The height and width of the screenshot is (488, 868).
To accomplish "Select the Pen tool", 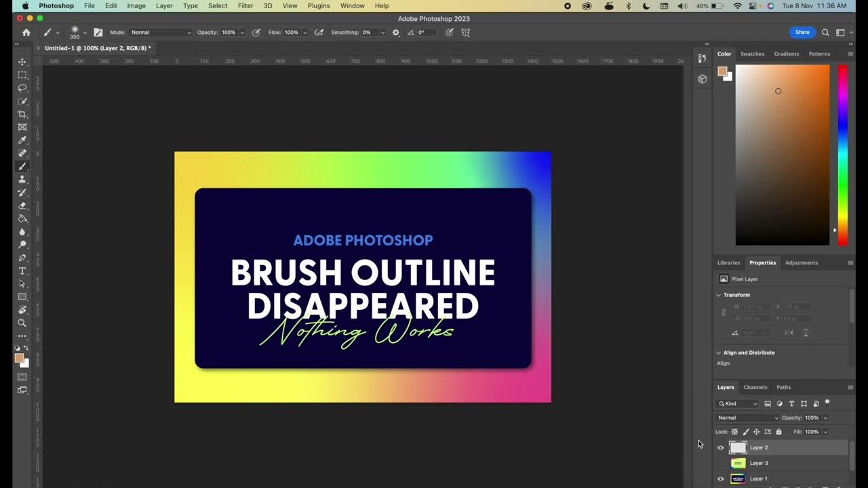I will (x=22, y=258).
